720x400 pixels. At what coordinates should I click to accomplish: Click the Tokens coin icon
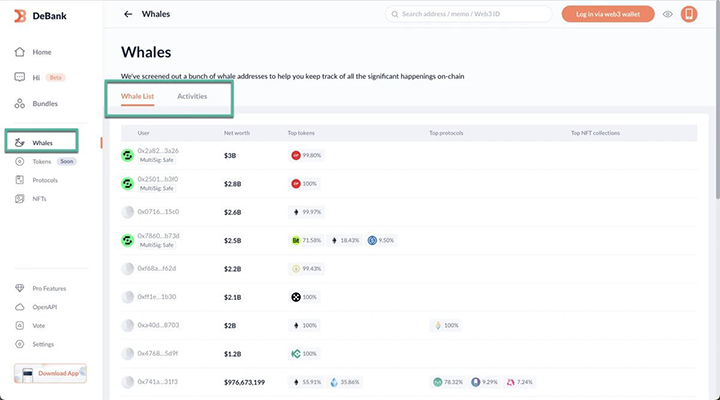[x=19, y=161]
